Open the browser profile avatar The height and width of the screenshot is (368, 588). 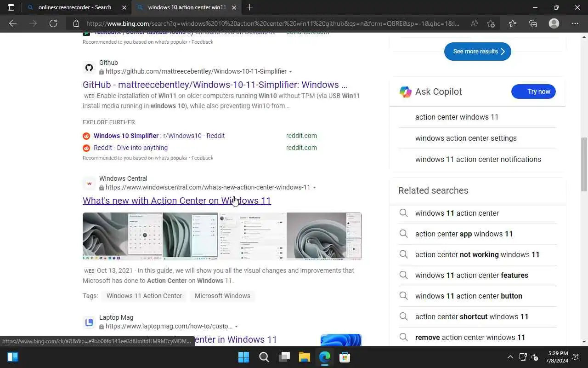pyautogui.click(x=554, y=23)
